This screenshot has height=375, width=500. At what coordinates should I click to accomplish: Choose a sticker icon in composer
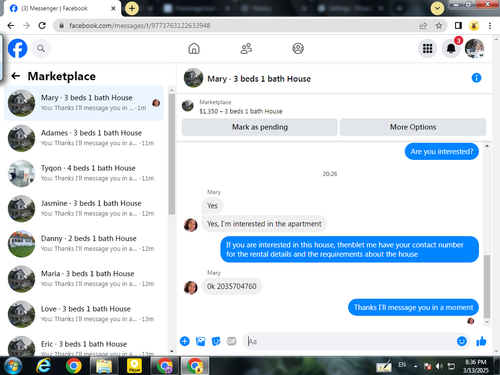click(216, 341)
